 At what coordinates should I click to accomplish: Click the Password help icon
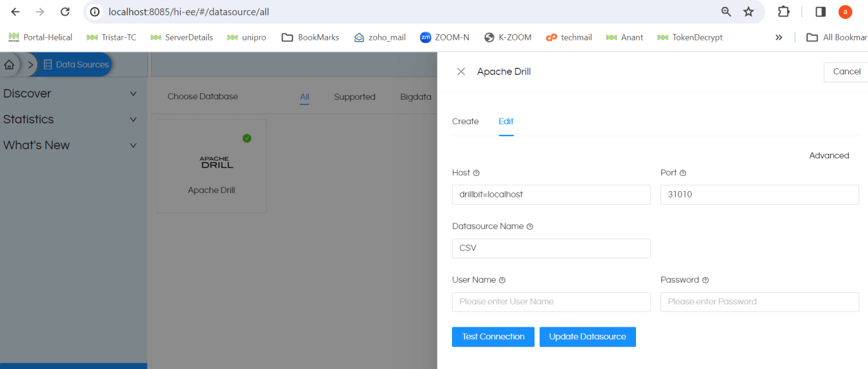point(705,280)
